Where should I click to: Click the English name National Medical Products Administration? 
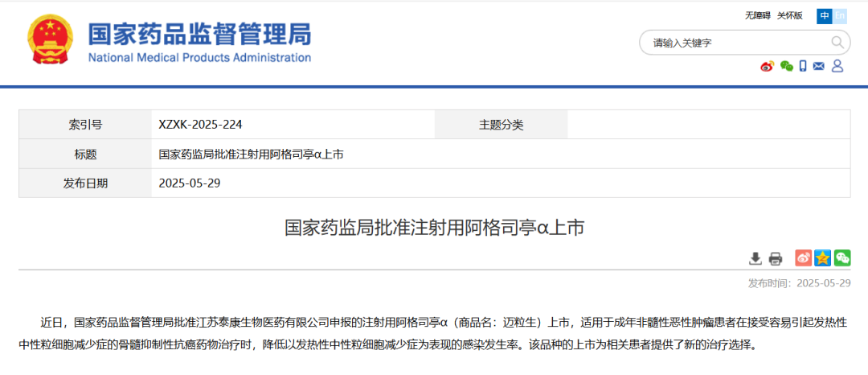(x=199, y=58)
